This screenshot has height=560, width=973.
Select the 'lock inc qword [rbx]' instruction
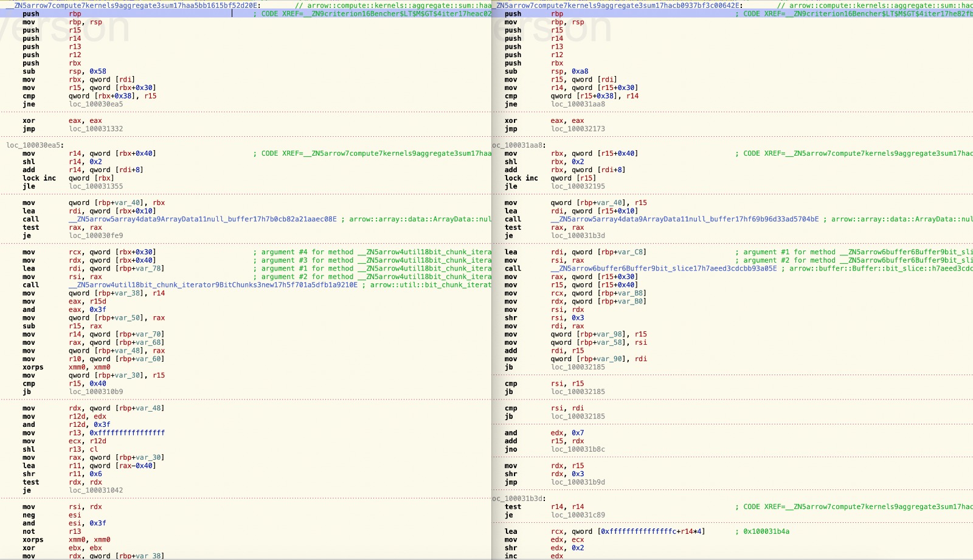click(x=68, y=178)
